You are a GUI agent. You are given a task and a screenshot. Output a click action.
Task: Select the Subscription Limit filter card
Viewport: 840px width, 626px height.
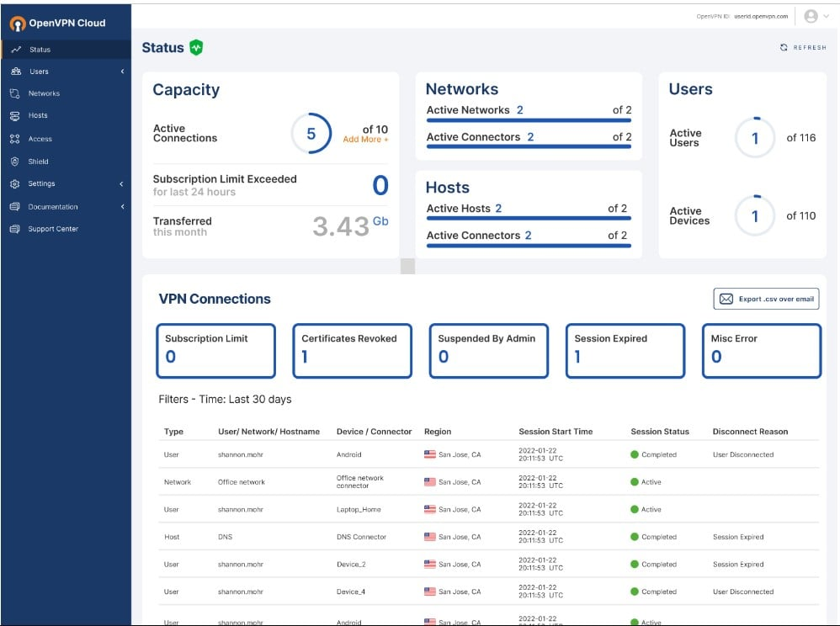pos(216,351)
